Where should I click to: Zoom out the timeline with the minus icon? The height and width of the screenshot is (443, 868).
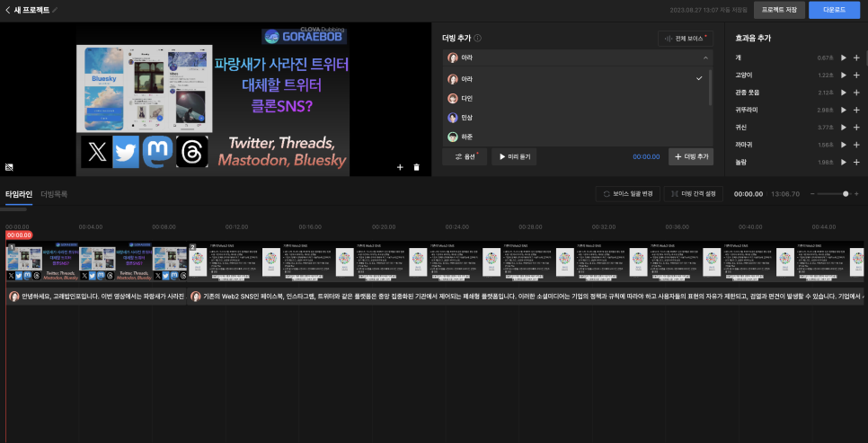click(812, 194)
